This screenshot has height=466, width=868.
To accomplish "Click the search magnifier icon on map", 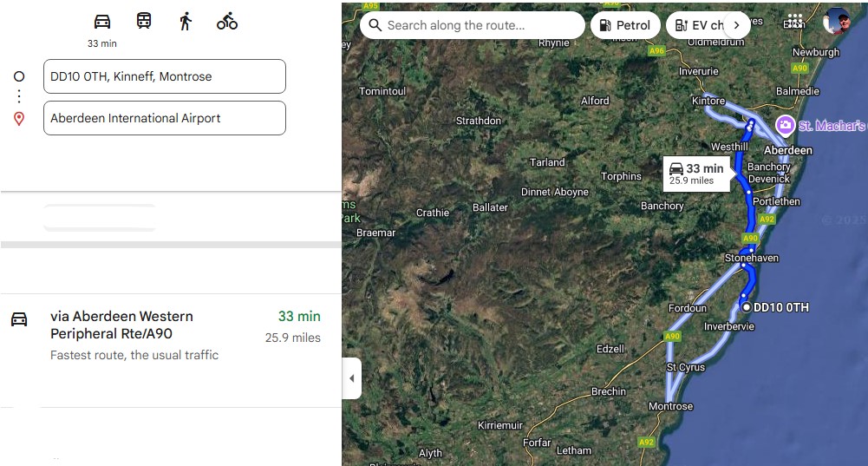I will [375, 25].
